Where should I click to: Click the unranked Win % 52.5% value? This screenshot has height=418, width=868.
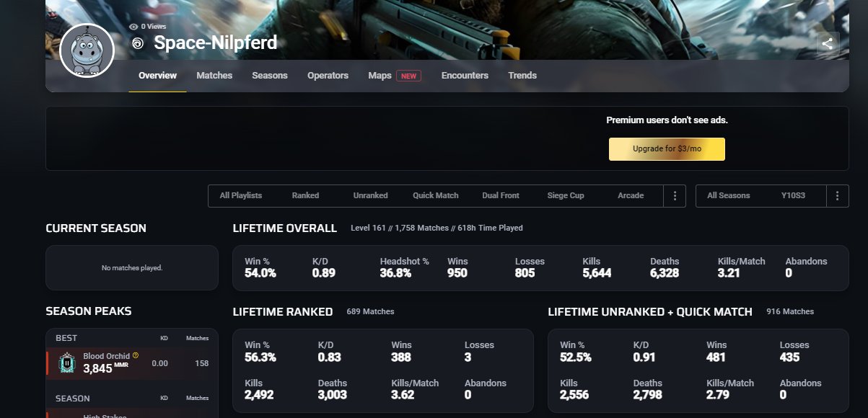click(x=576, y=357)
